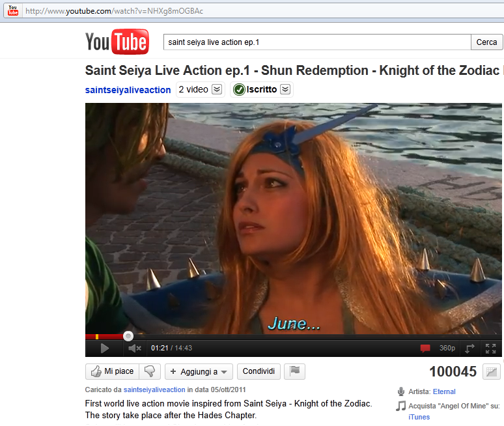The image size is (504, 426).
Task: Open the iTunes purchase link
Action: 419,417
